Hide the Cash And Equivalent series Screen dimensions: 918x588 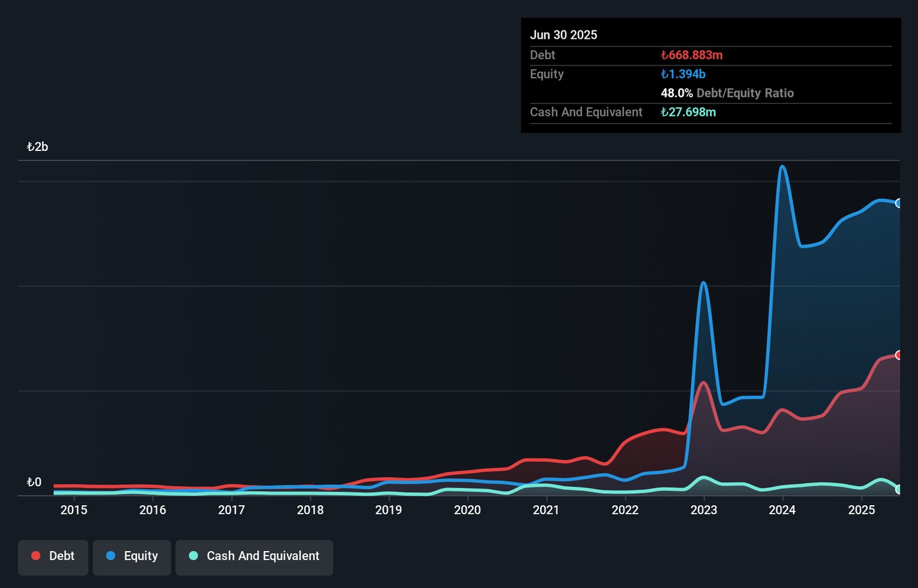pos(254,557)
